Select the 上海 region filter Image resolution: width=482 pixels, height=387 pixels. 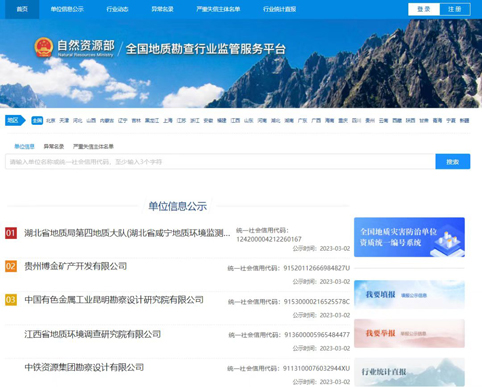click(168, 121)
